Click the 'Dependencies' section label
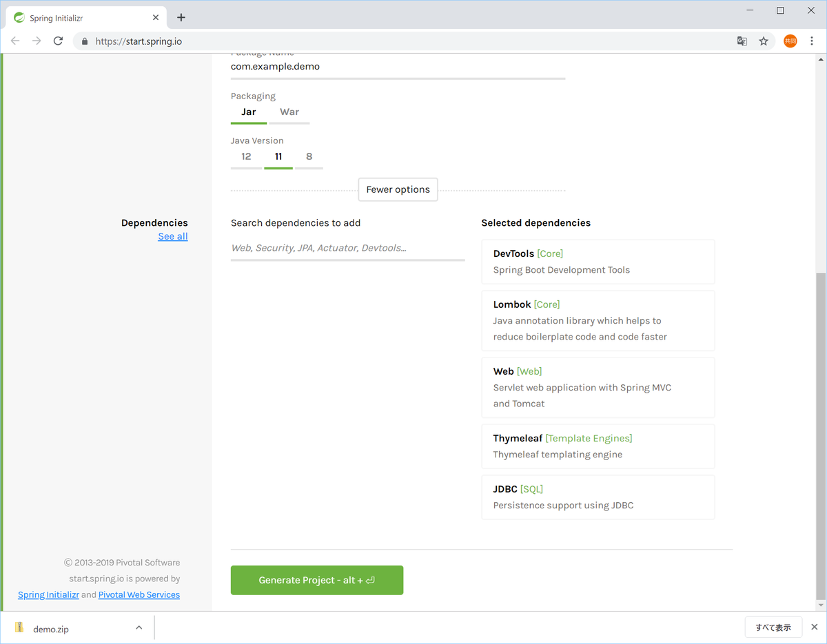 click(154, 223)
